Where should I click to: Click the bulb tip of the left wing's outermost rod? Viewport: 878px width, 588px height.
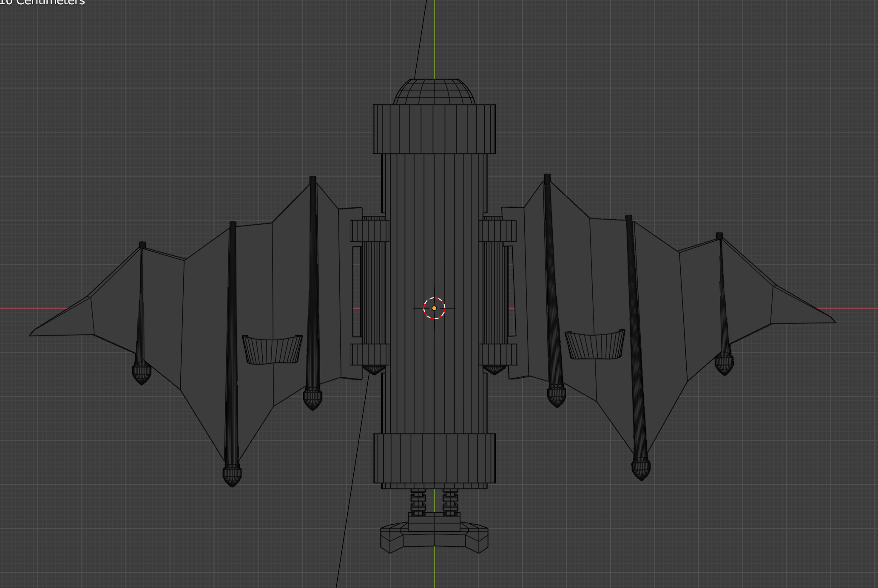click(x=142, y=373)
